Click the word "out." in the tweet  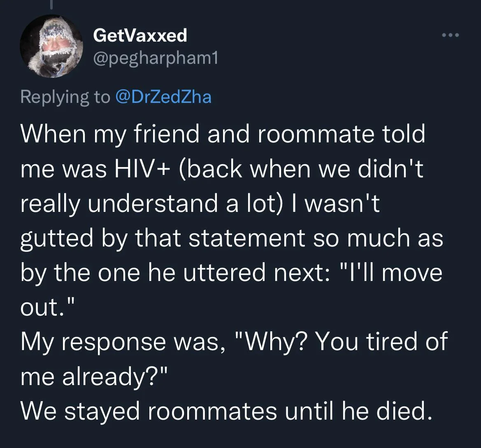tap(49, 308)
